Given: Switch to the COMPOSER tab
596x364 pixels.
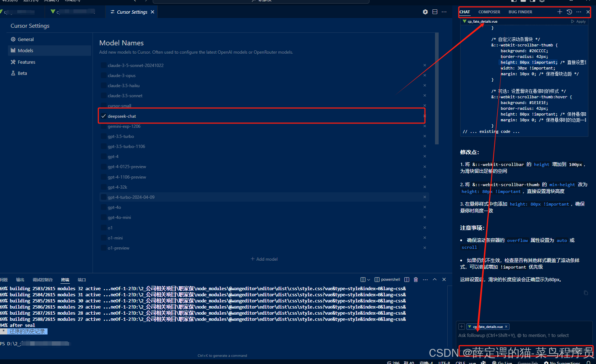Looking at the screenshot, I should (489, 12).
